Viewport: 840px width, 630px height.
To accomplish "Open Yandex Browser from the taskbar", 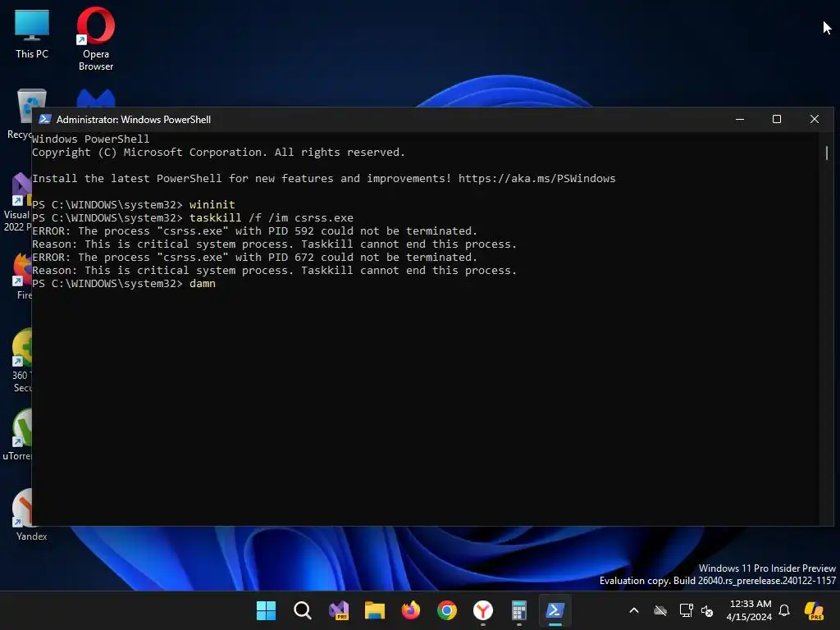I will pos(483,610).
